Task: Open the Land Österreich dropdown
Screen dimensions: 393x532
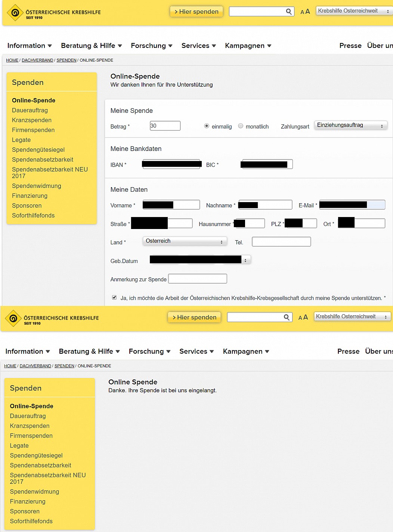Action: point(185,241)
